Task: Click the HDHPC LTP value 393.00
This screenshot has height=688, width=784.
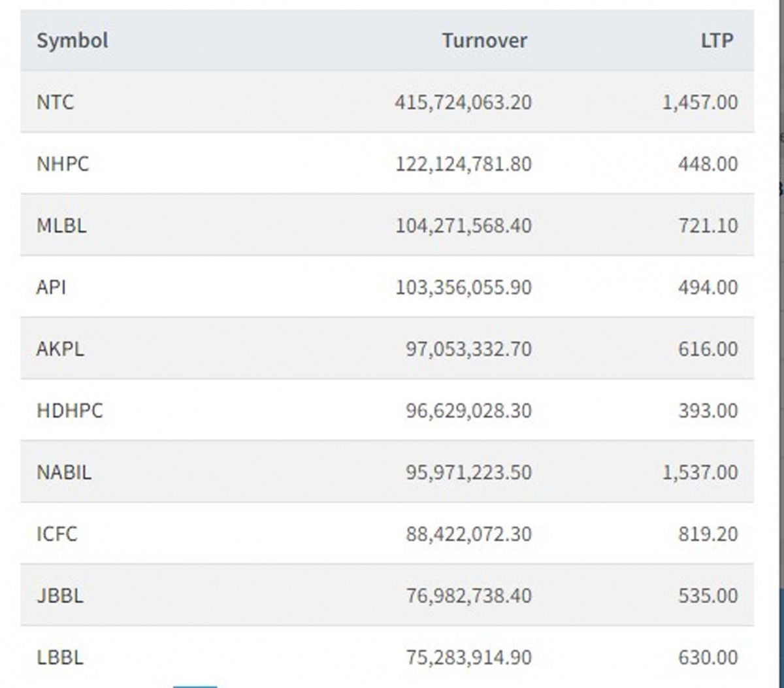Action: click(708, 411)
